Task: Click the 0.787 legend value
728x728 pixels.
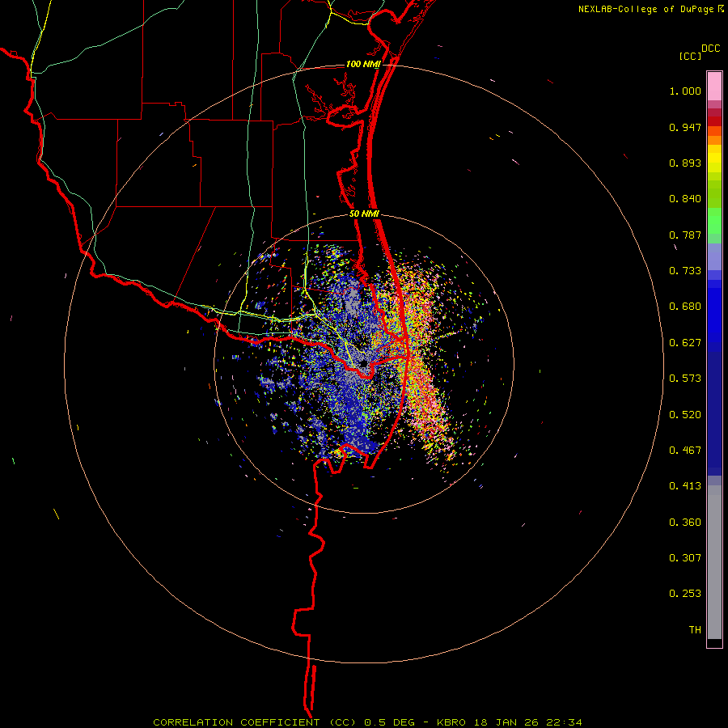Action: point(685,235)
